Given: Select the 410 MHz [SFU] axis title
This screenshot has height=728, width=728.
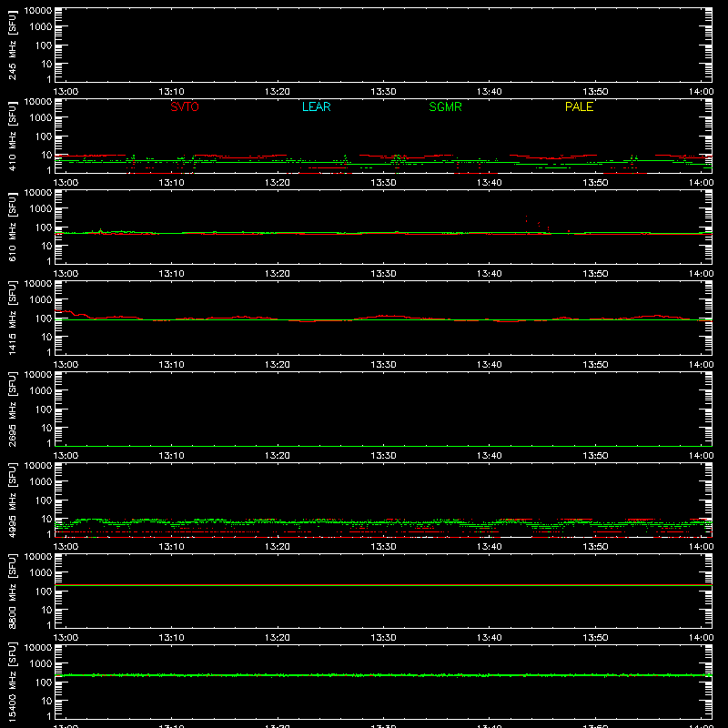Looking at the screenshot, I should tap(12, 136).
